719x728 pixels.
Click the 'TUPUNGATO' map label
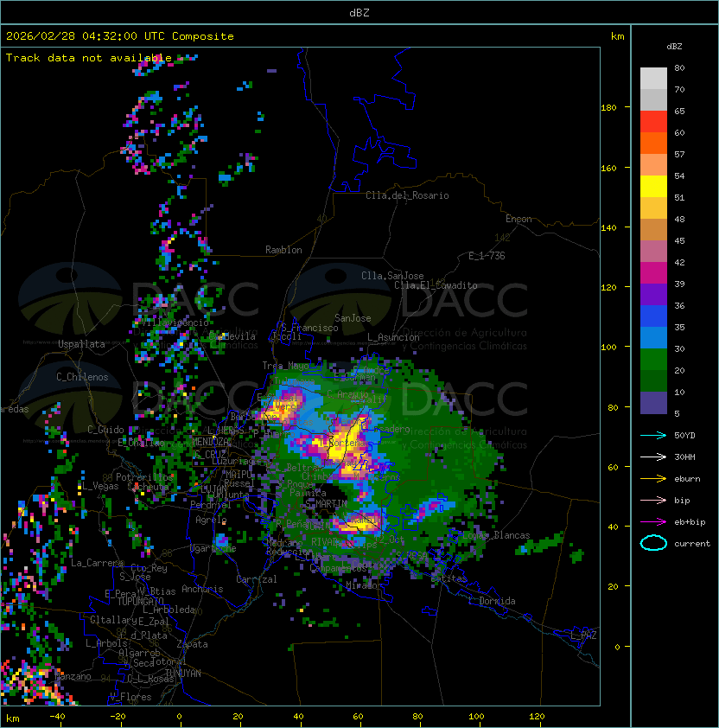(x=140, y=601)
